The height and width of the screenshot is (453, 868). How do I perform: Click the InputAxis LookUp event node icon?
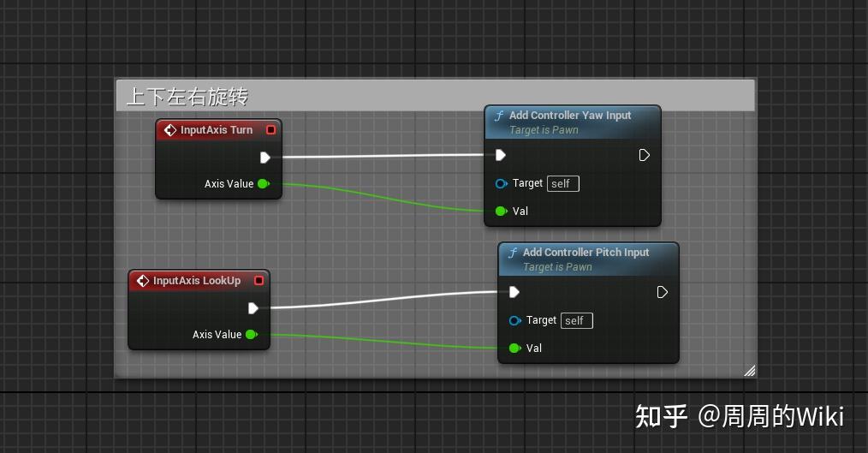tap(143, 281)
